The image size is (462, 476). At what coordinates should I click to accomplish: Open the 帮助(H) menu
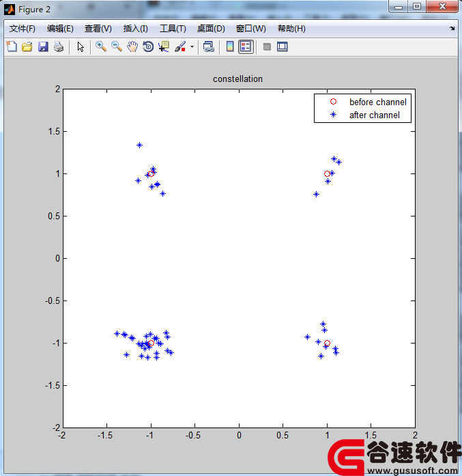coord(291,29)
